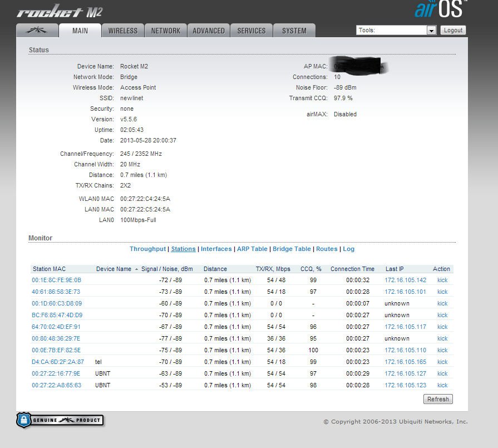The image size is (498, 448).
Task: Open the Throughput monitor link
Action: (147, 249)
